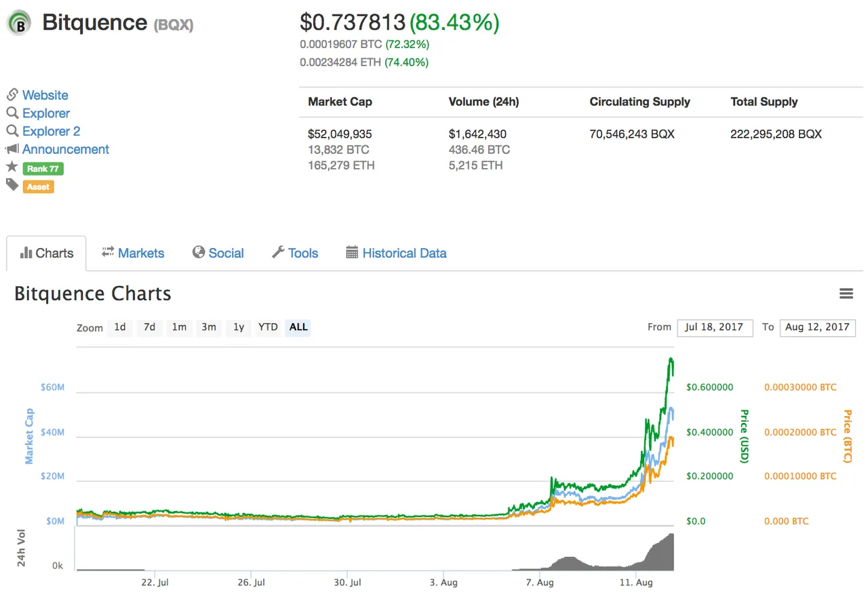Screen dimensions: 868x597
Task: Click the Rank 77 badge
Action: coord(43,169)
